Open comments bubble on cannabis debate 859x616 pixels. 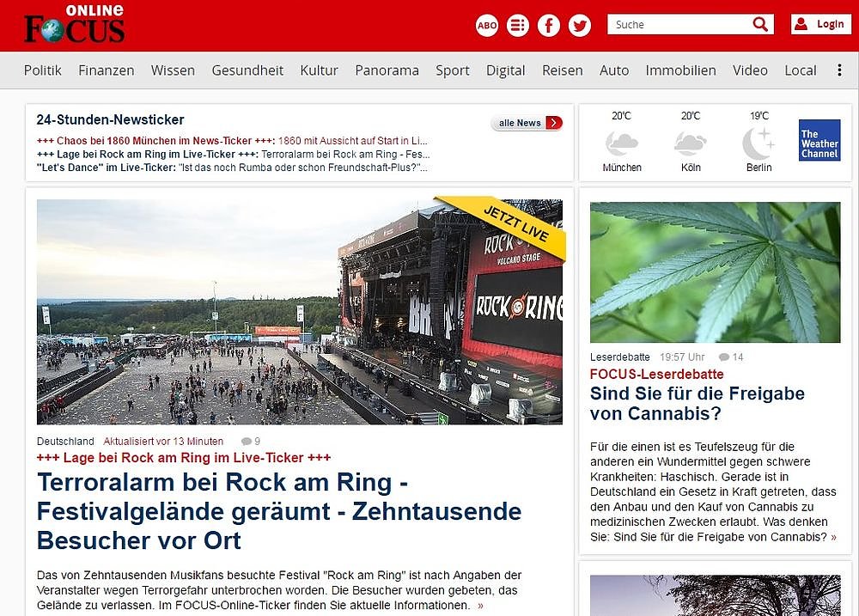click(724, 357)
